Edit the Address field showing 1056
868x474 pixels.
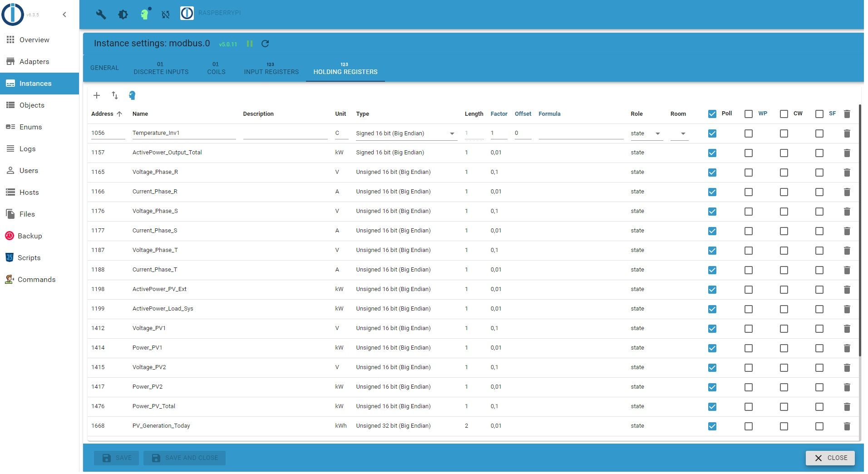[108, 133]
